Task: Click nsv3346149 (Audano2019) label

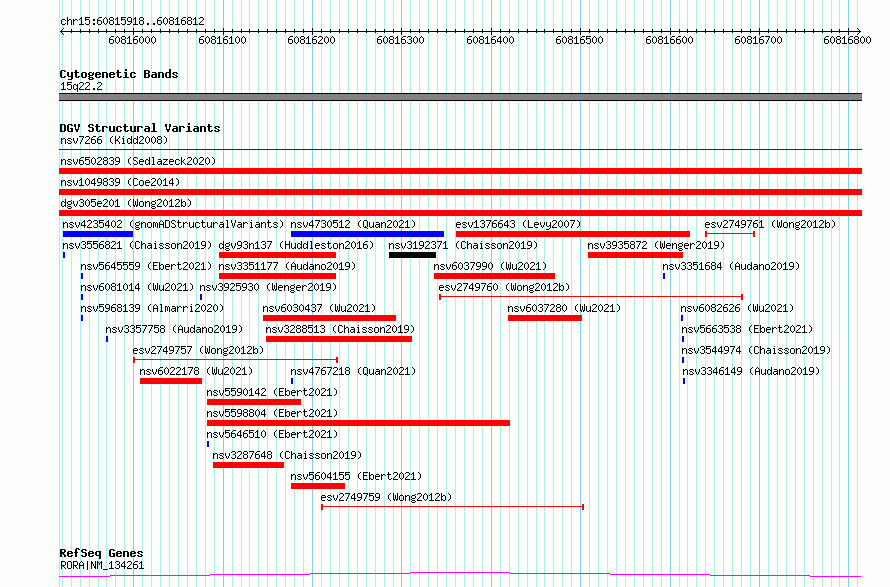Action: click(x=751, y=371)
